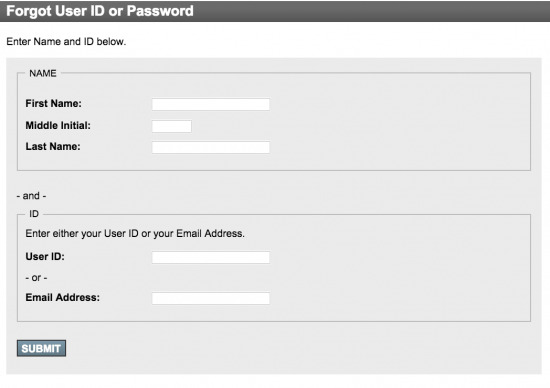The width and height of the screenshot is (550, 388).
Task: Click the 'Last Name:' label text
Action: point(53,146)
